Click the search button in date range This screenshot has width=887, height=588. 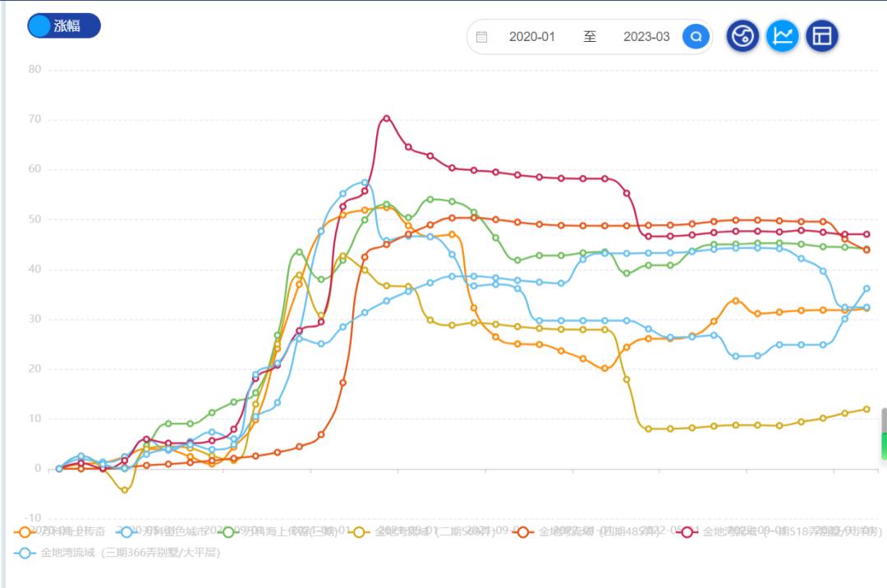point(696,37)
